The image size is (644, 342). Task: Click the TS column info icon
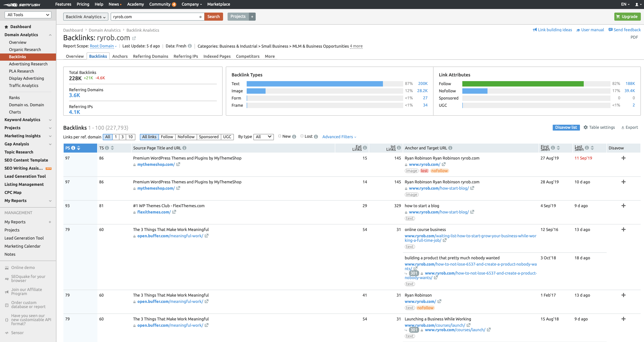point(107,148)
